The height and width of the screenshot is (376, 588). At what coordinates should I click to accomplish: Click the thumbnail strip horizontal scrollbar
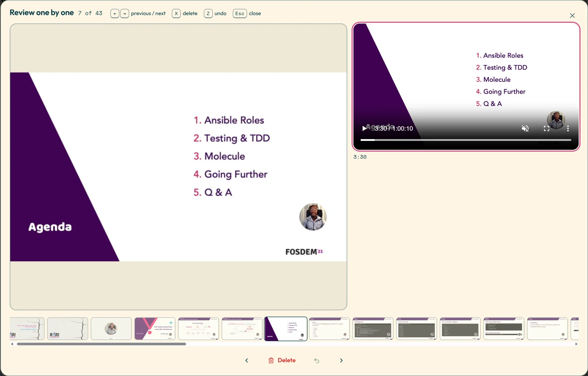[101, 344]
